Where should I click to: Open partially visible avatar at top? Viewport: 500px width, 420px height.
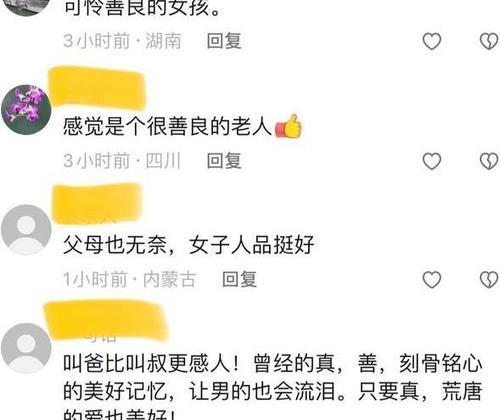[26, 7]
